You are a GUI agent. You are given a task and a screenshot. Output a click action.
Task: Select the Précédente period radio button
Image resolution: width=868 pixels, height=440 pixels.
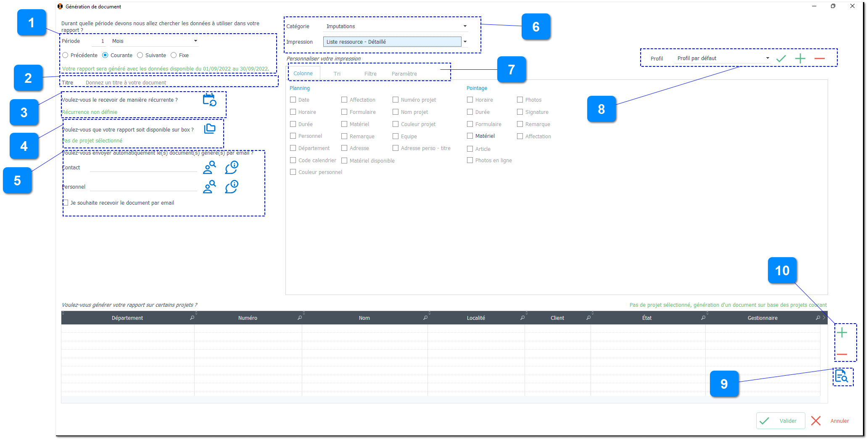[x=66, y=55]
